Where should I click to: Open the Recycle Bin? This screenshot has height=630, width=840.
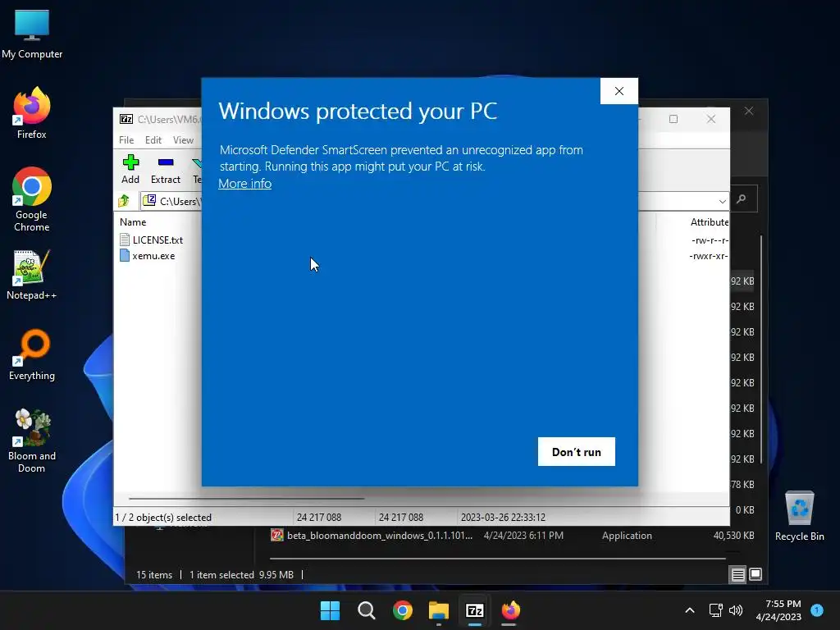click(x=799, y=515)
